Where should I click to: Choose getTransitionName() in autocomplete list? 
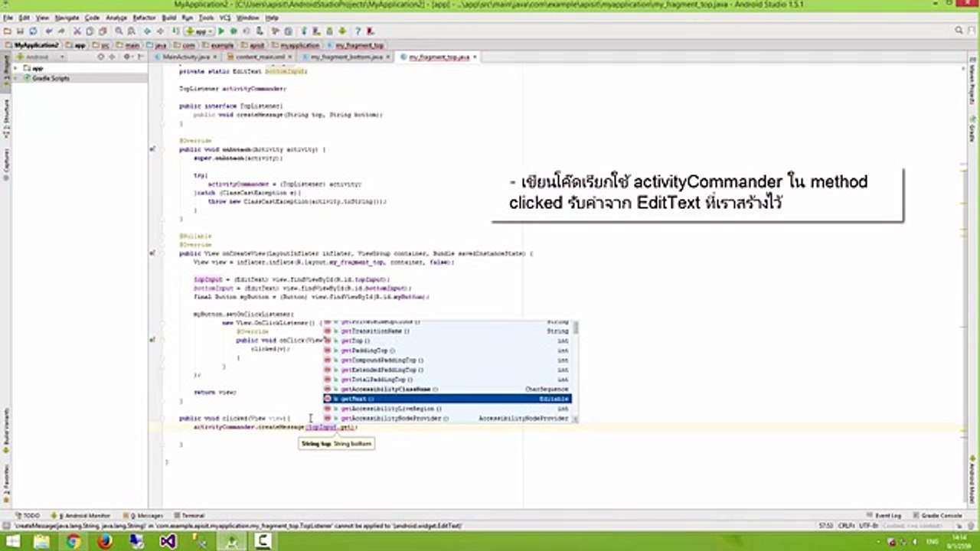447,331
